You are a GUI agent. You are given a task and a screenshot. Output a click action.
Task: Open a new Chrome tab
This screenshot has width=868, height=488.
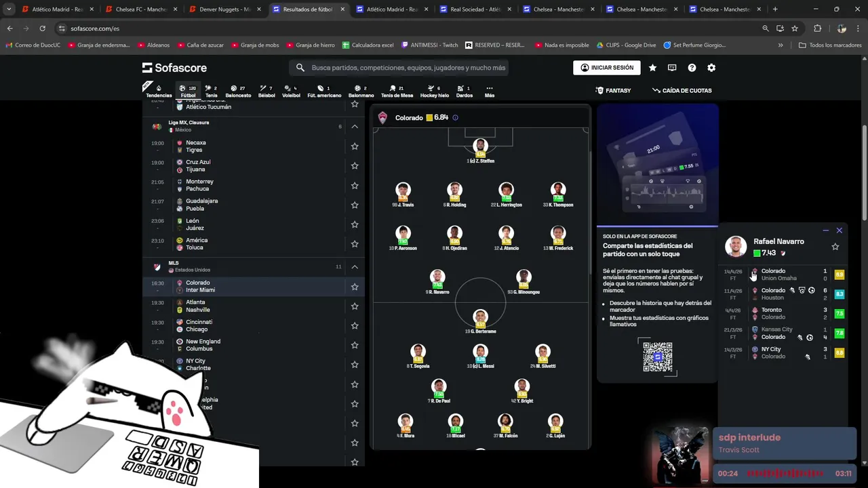775,9
